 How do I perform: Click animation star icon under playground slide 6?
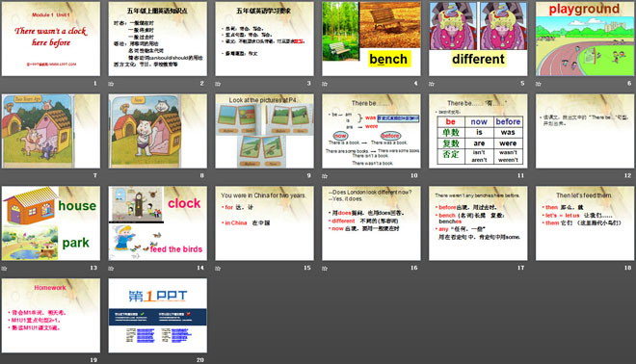(x=539, y=84)
